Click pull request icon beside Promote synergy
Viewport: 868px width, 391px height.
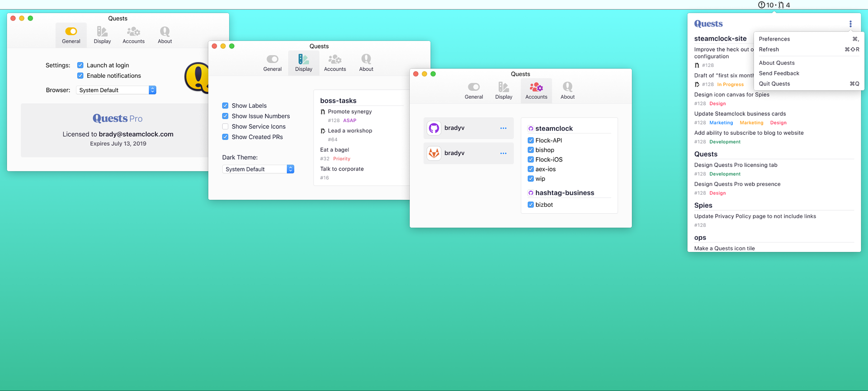(x=323, y=112)
